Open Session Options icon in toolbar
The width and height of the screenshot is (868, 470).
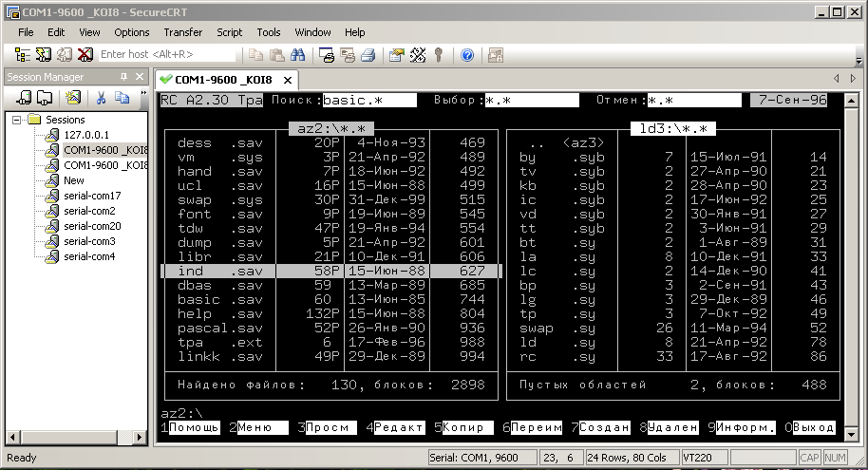[397, 55]
